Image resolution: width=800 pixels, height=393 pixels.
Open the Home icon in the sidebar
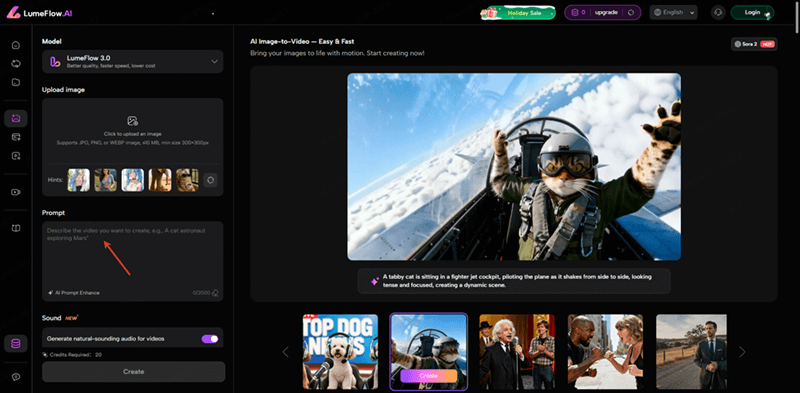coord(16,45)
